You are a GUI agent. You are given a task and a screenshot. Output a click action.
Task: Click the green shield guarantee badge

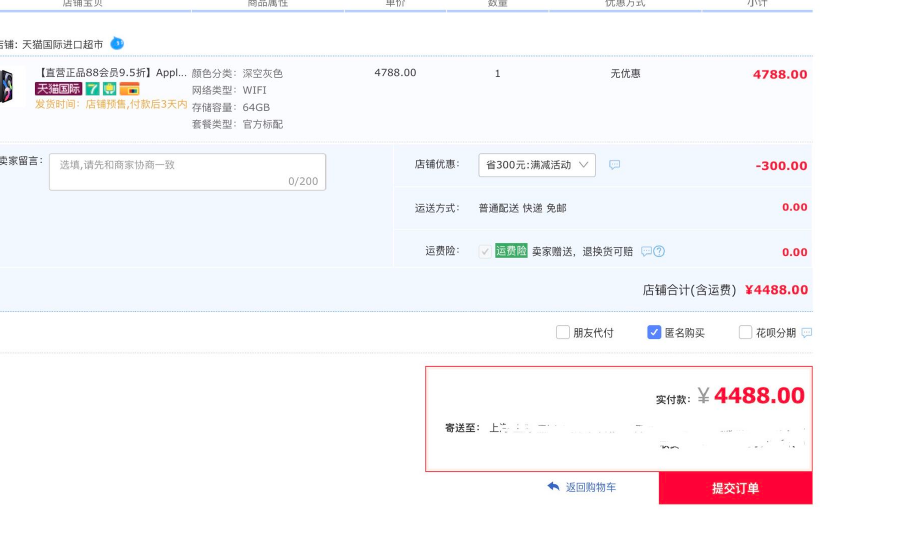(x=109, y=88)
